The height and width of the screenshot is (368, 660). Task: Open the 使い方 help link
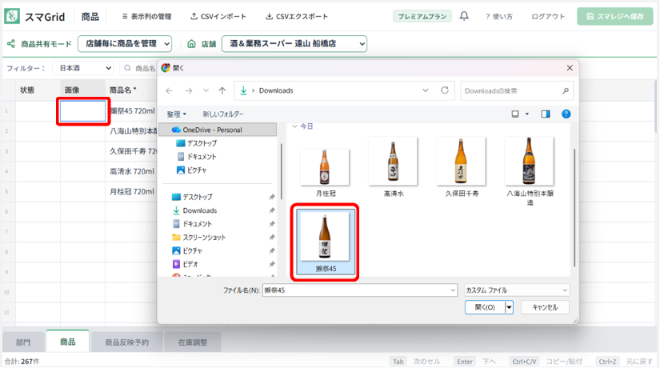click(x=499, y=16)
